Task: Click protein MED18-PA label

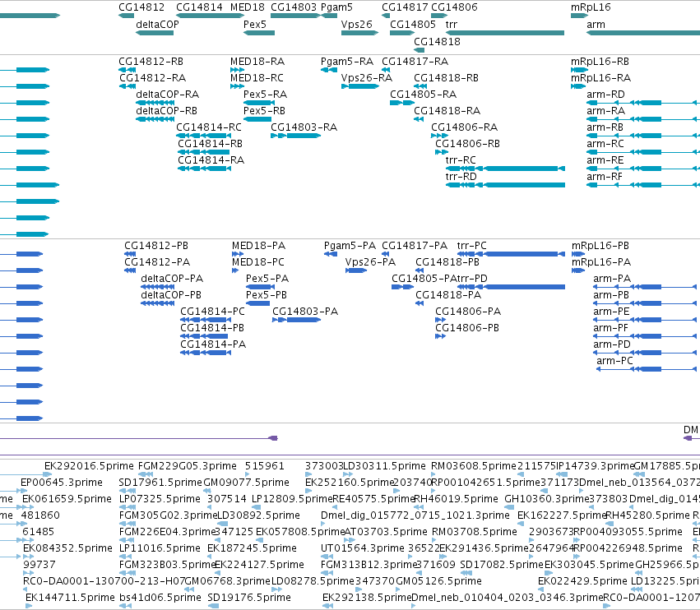Action: click(258, 246)
